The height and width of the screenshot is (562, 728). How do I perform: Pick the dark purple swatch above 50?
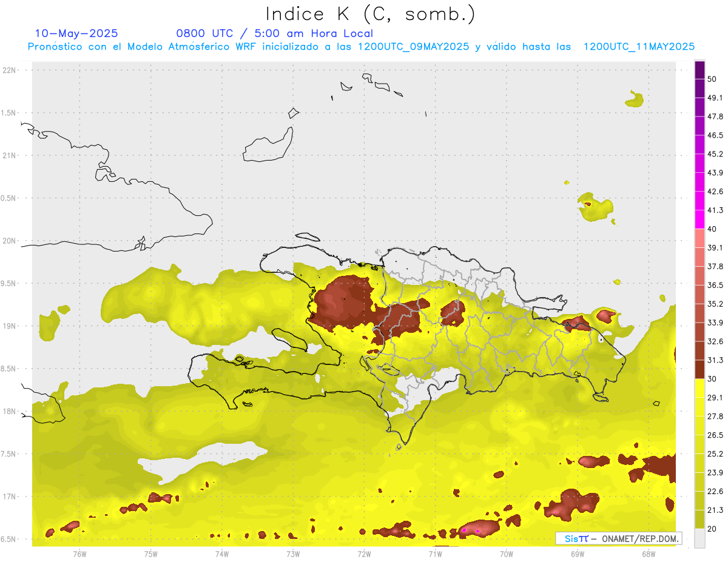pos(699,70)
